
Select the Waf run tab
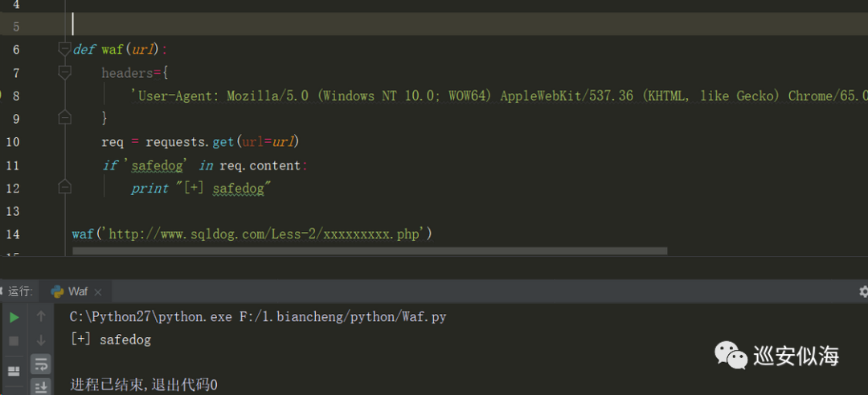coord(76,291)
